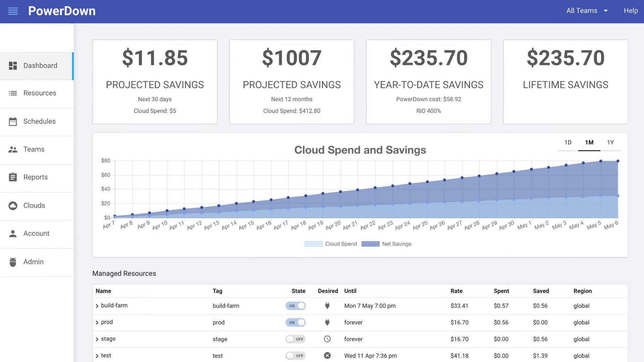The height and width of the screenshot is (362, 644).
Task: Click stage desired-state clock icon
Action: tap(327, 339)
